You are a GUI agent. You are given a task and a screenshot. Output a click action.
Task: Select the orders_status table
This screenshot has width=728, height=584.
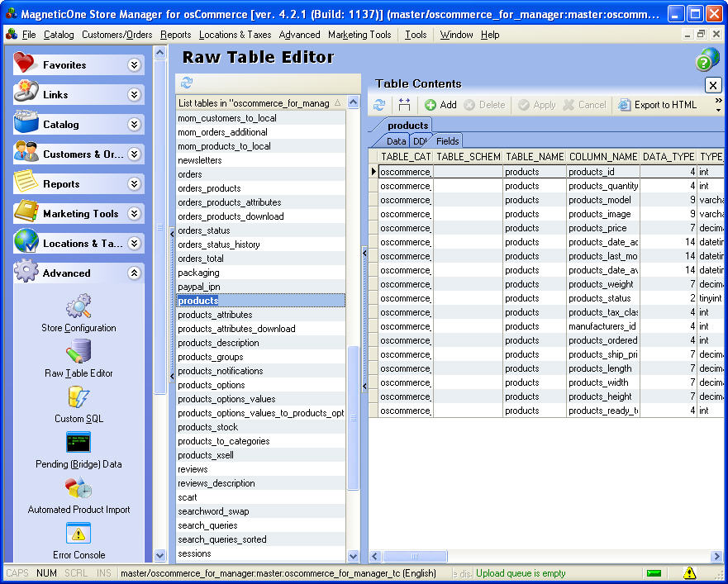click(260, 230)
